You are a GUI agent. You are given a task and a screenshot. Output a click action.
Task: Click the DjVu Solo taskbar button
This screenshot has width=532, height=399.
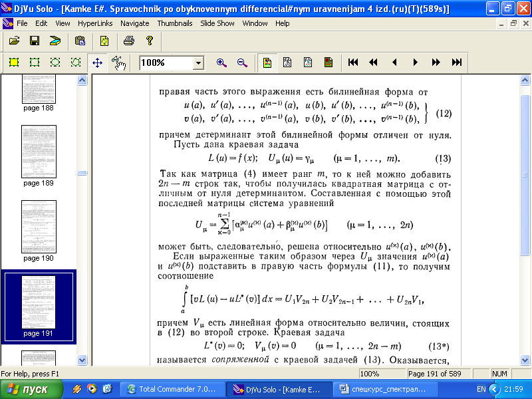[x=280, y=389]
